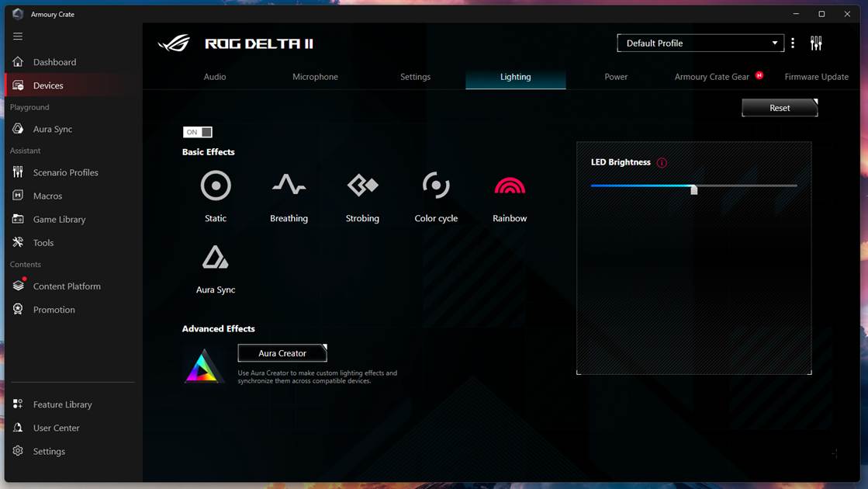868x489 pixels.
Task: Switch to the Power tab
Action: [616, 77]
